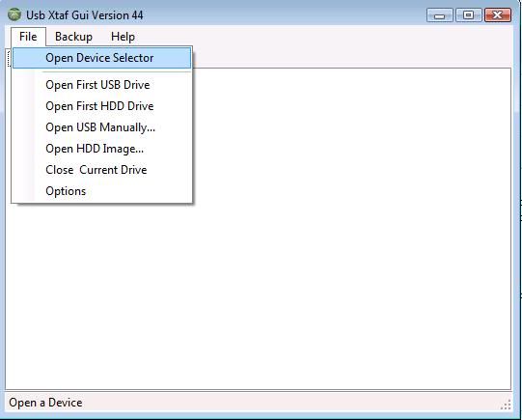The image size is (522, 420).
Task: Click the Open a Device status text
Action: tap(45, 403)
